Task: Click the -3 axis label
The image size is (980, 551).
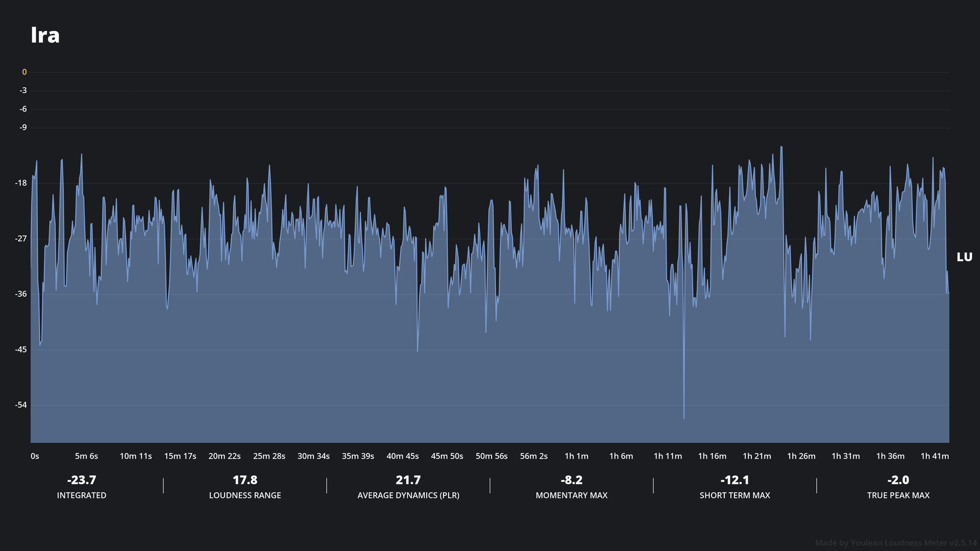Action: pos(23,90)
